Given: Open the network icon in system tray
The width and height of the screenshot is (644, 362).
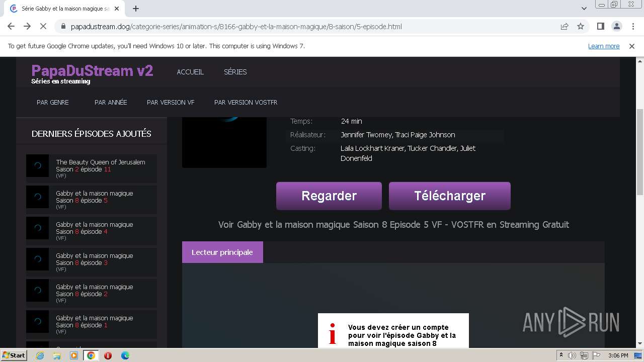Looking at the screenshot, I should (x=584, y=355).
